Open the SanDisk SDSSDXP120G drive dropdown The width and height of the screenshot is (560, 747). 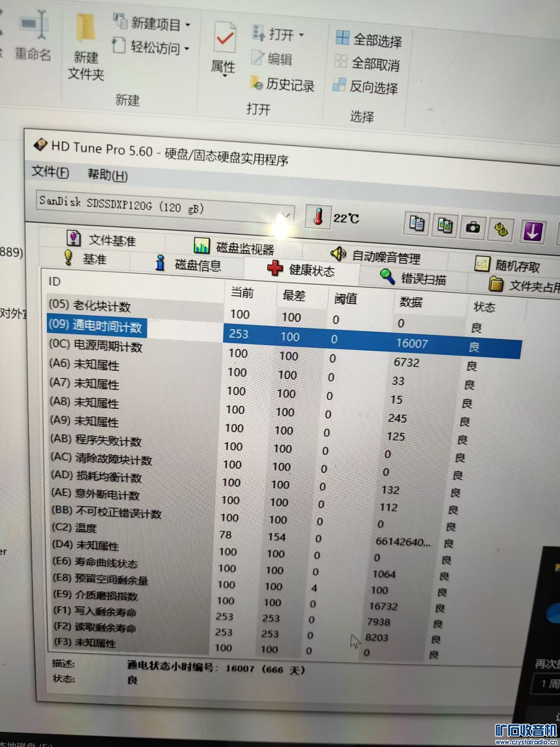[287, 215]
